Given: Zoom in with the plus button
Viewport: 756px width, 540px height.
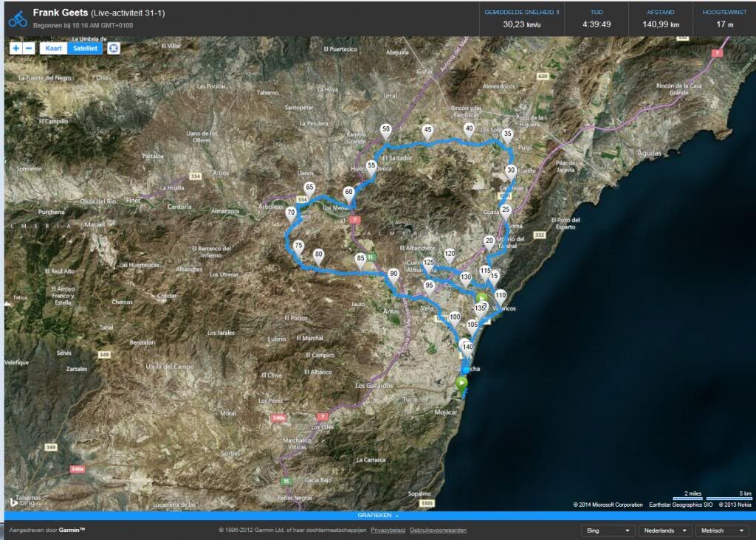Looking at the screenshot, I should (16, 48).
